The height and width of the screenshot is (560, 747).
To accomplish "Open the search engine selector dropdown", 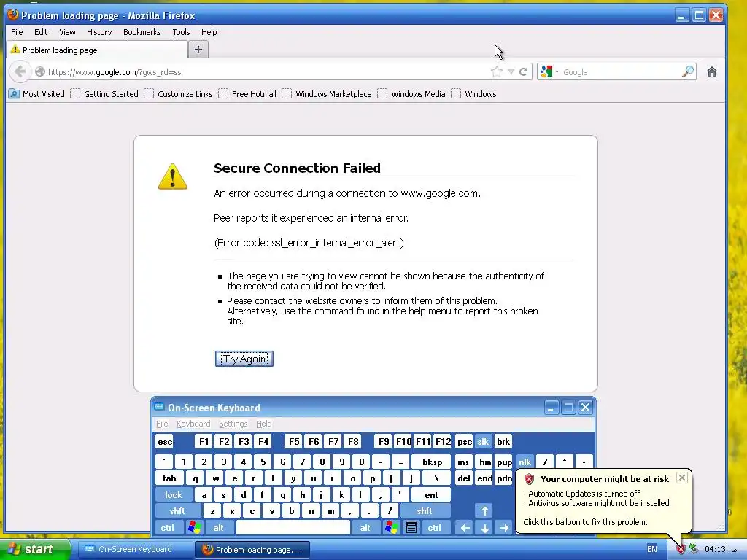I will pyautogui.click(x=550, y=72).
